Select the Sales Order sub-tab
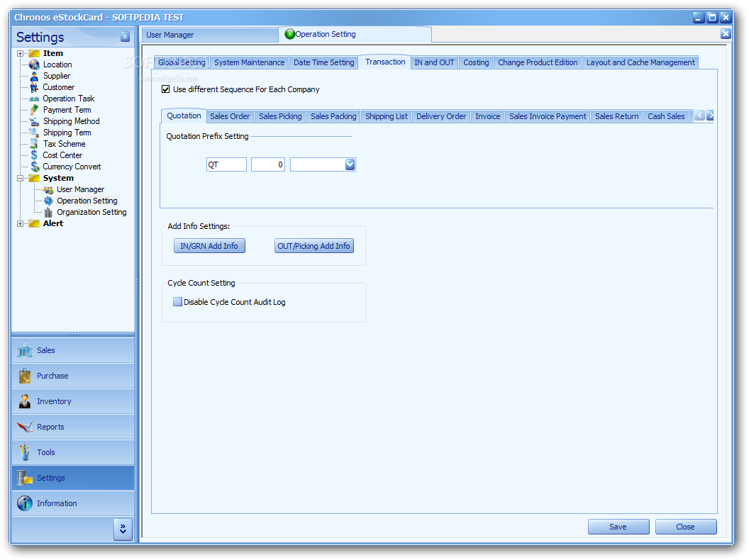The image size is (749, 560). [x=230, y=116]
